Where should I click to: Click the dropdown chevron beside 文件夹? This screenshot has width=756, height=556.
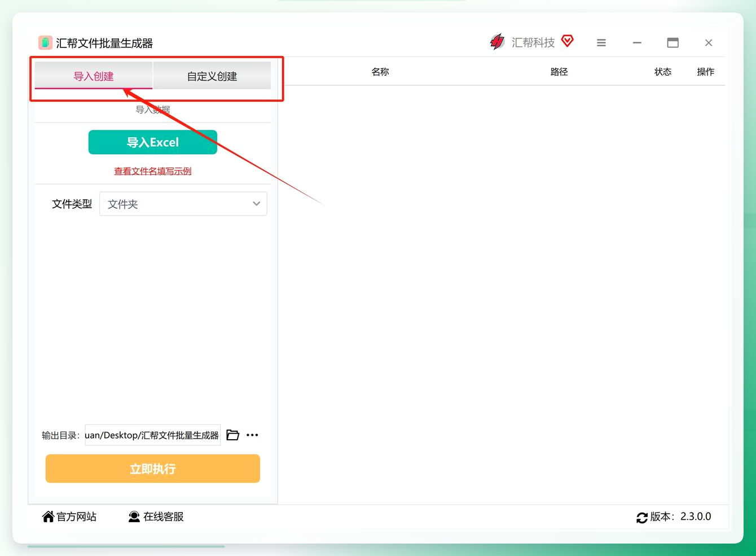pos(256,204)
